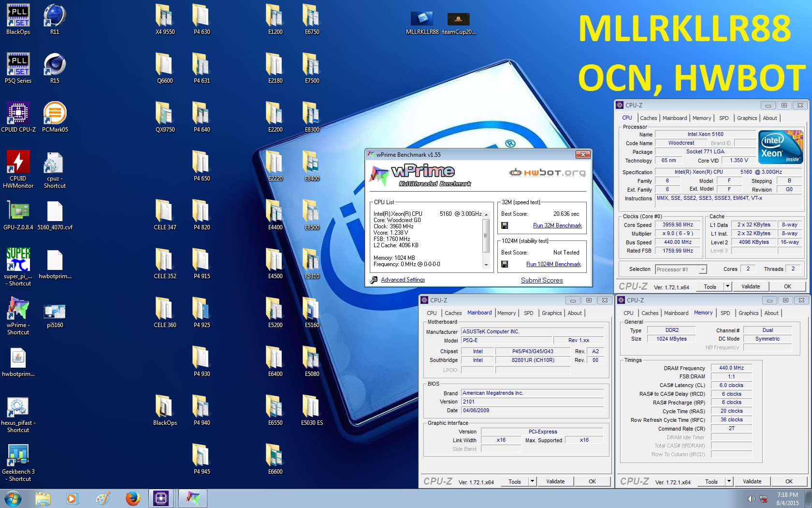Open the CPUID CPU-Z desktop shortcut
Viewport: 812px width, 508px height.
pos(18,113)
